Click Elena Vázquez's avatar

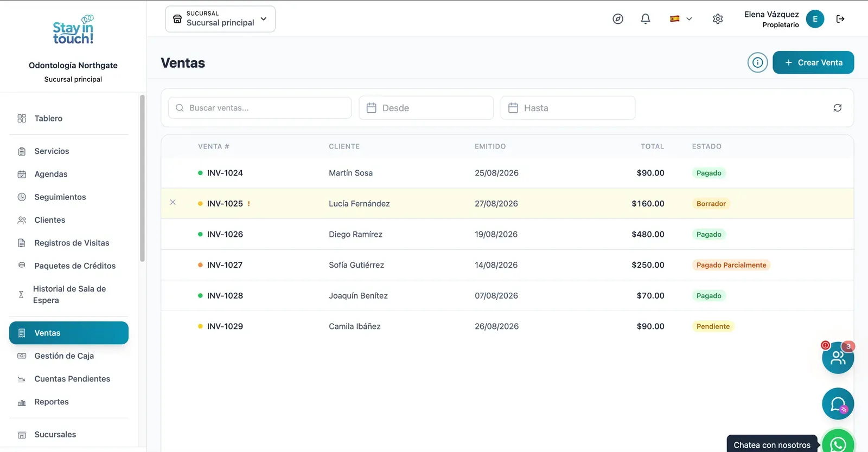815,19
